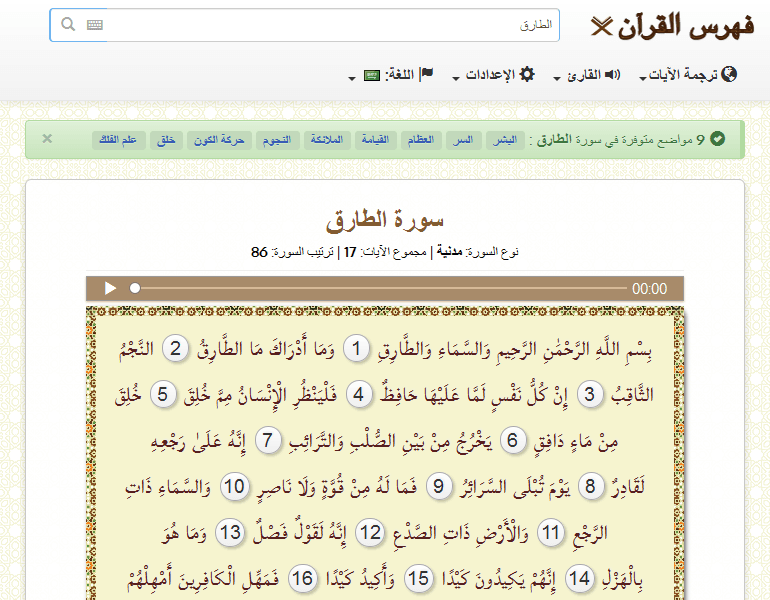Click the flag icon beside اللغة
The height and width of the screenshot is (600, 770).
(426, 74)
